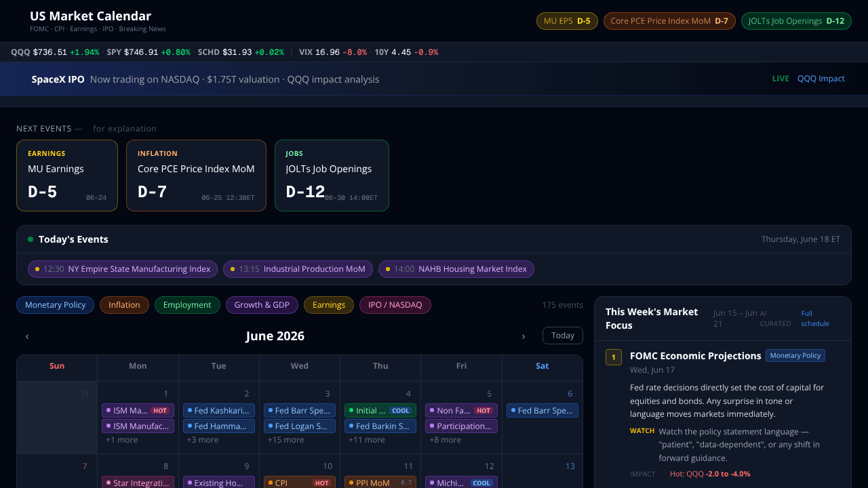Toggle the Inflation filter chip
Screen dimensions: 868x488
[125, 305]
